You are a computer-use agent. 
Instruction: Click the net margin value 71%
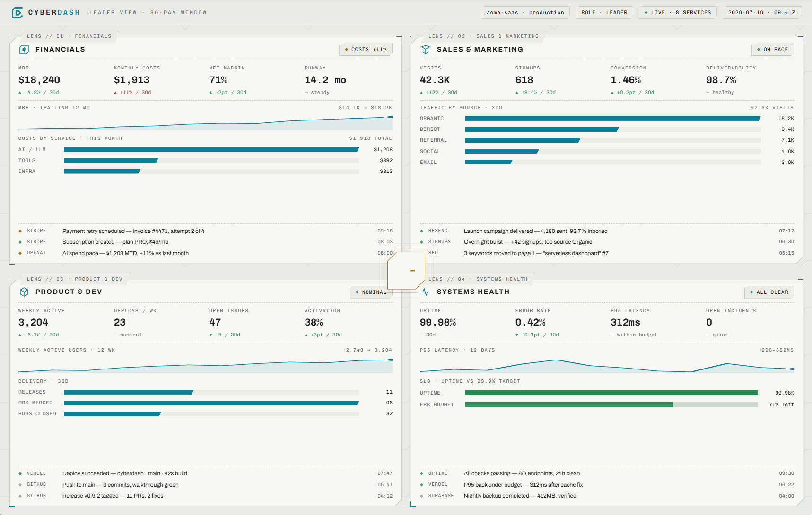(218, 80)
